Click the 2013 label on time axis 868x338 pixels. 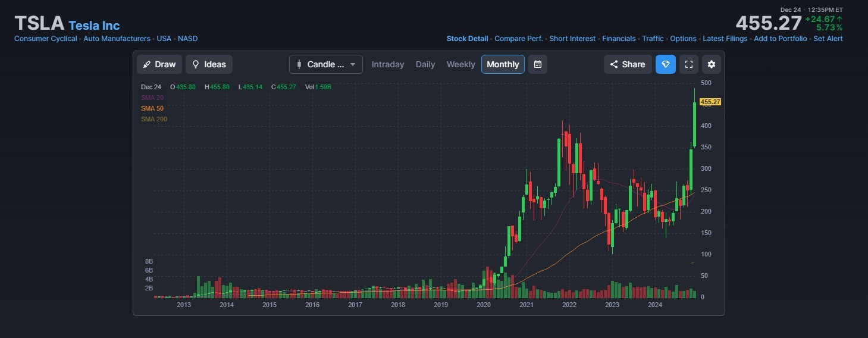[184, 305]
